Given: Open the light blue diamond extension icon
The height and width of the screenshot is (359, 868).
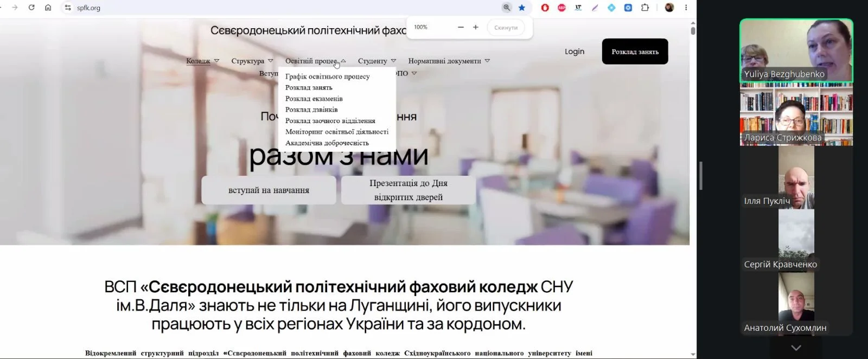Looking at the screenshot, I should point(611,8).
